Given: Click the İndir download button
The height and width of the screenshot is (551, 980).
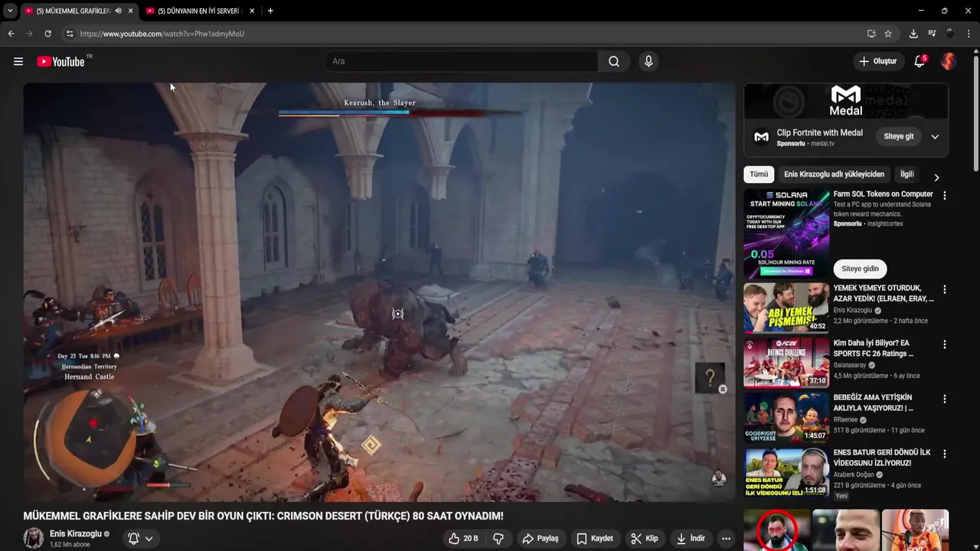Looking at the screenshot, I should point(691,539).
